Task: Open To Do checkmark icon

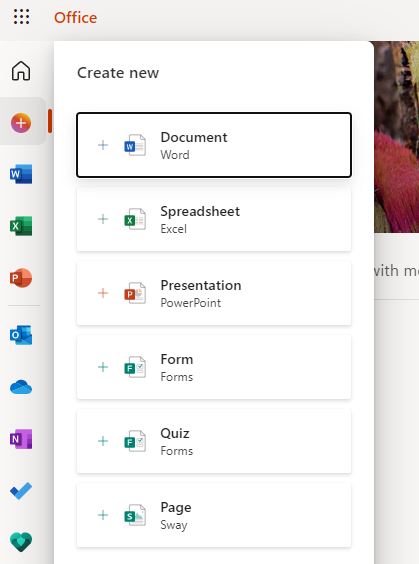Action: pyautogui.click(x=21, y=491)
